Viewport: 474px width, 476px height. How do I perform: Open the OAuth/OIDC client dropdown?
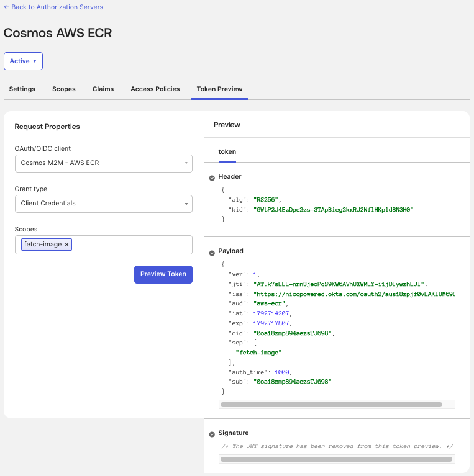point(104,163)
